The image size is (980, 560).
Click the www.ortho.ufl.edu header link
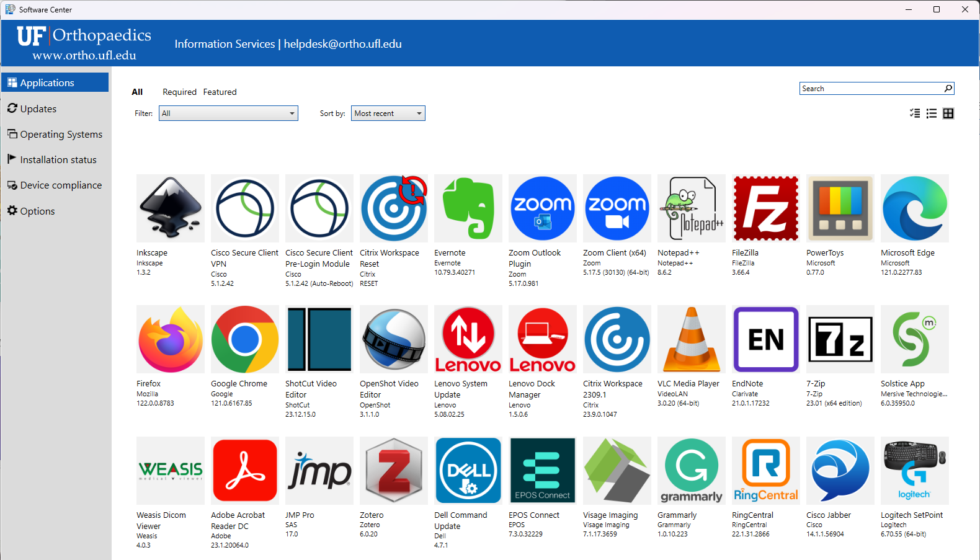click(x=84, y=55)
